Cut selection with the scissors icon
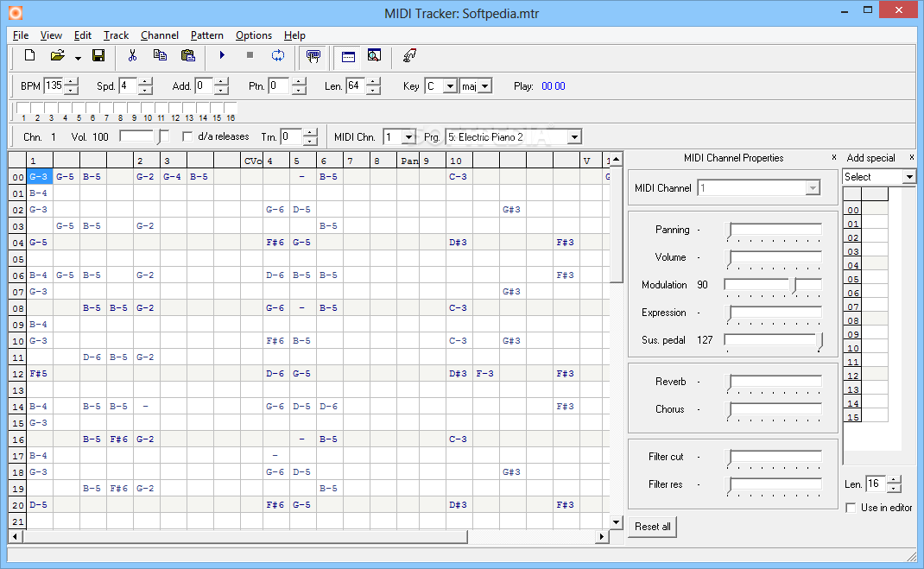924x569 pixels. coord(132,56)
